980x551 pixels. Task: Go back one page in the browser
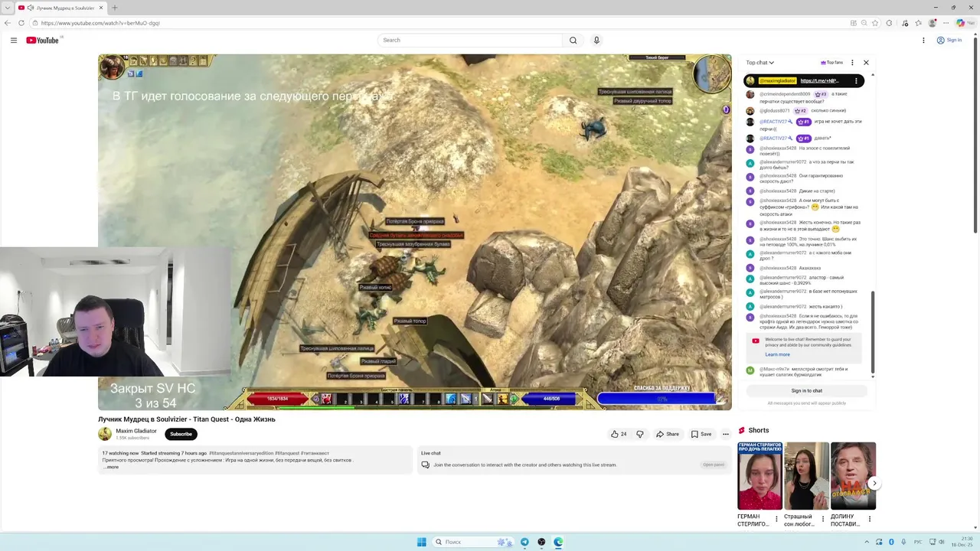pyautogui.click(x=8, y=23)
